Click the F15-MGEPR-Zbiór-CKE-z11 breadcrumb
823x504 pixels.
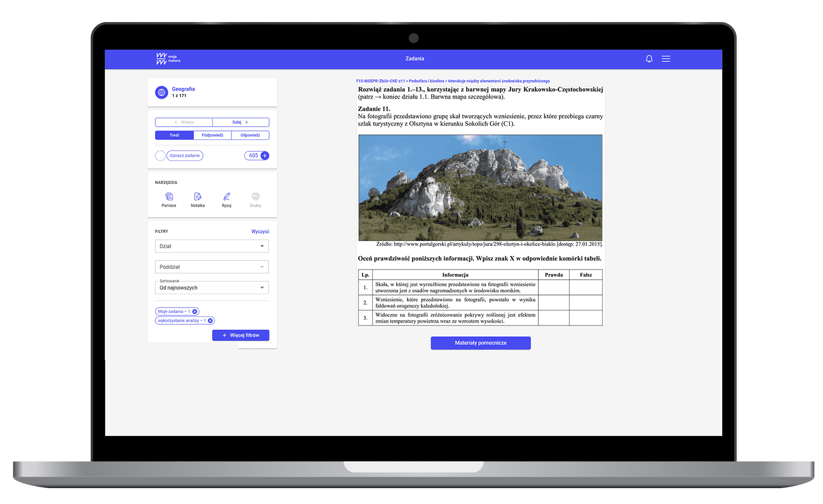pyautogui.click(x=381, y=81)
